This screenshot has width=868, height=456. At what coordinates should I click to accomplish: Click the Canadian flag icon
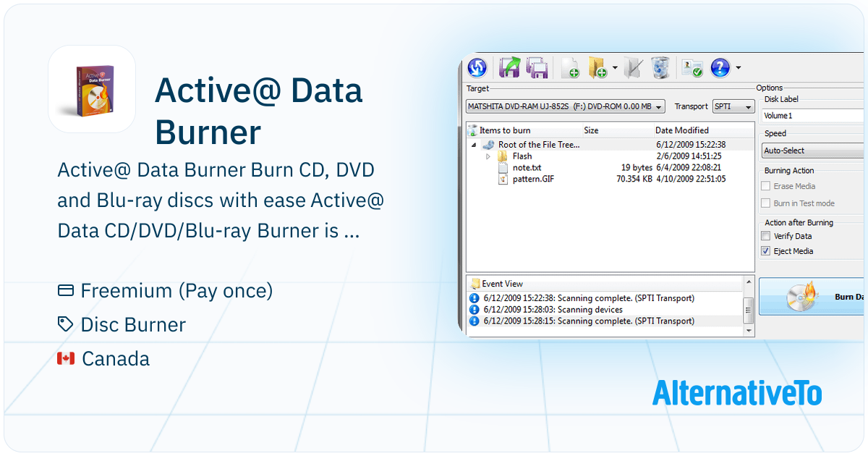point(66,358)
